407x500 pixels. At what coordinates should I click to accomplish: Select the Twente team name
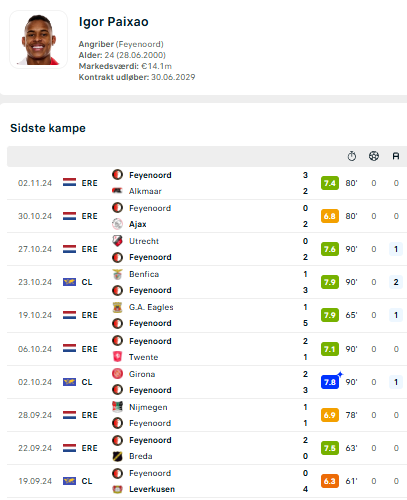pyautogui.click(x=144, y=357)
